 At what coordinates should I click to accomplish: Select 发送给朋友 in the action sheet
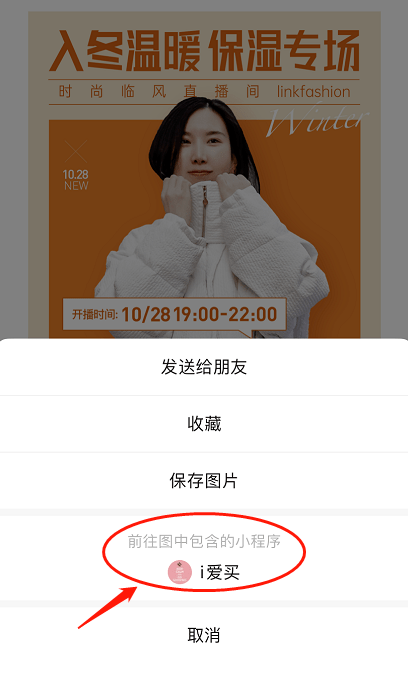pyautogui.click(x=204, y=367)
